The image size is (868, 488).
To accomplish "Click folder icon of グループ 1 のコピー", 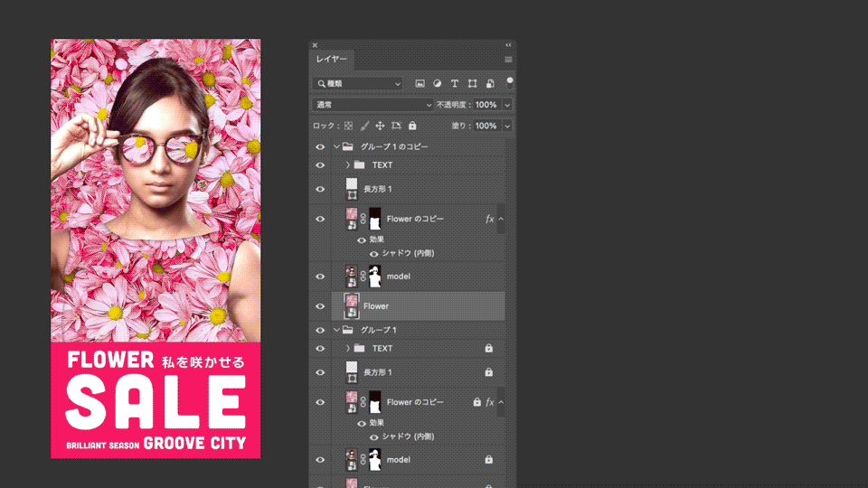I will 347,146.
